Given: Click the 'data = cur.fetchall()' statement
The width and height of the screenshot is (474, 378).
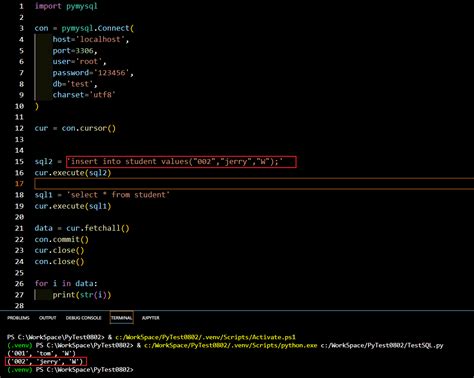Looking at the screenshot, I should [x=82, y=228].
